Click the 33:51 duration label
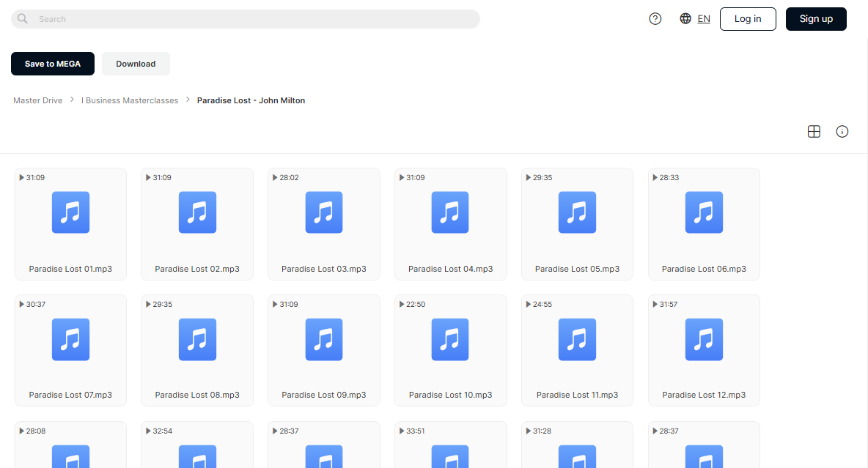The image size is (868, 468). click(415, 431)
